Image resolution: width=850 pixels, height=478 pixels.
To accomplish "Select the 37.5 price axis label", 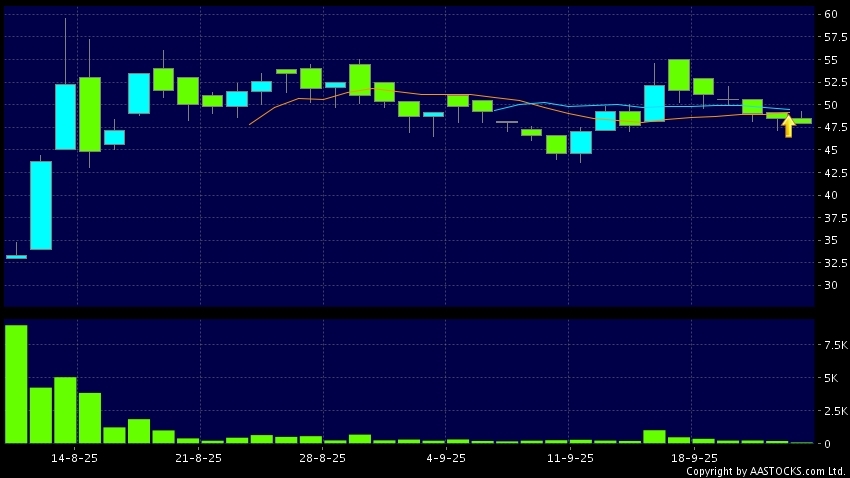I will (x=835, y=217).
